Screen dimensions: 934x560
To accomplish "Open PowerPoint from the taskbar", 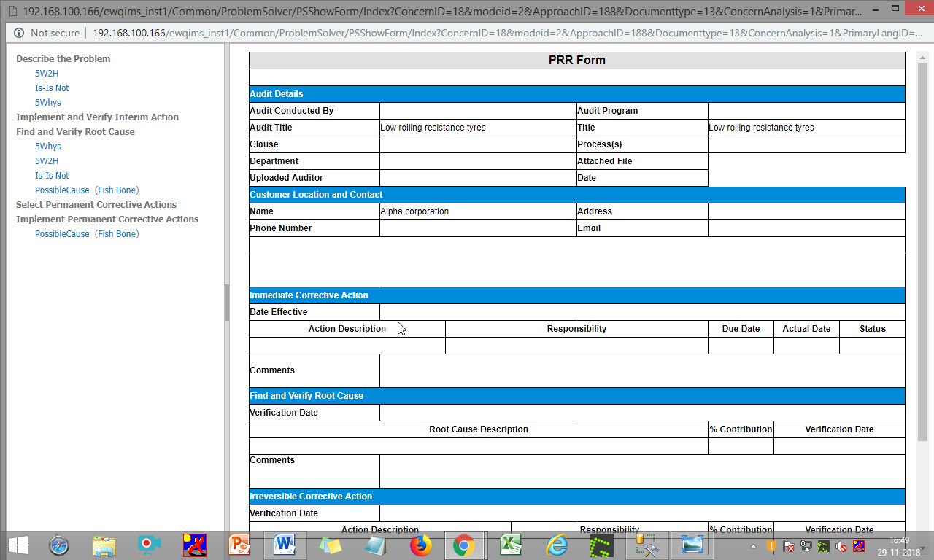I will click(239, 545).
